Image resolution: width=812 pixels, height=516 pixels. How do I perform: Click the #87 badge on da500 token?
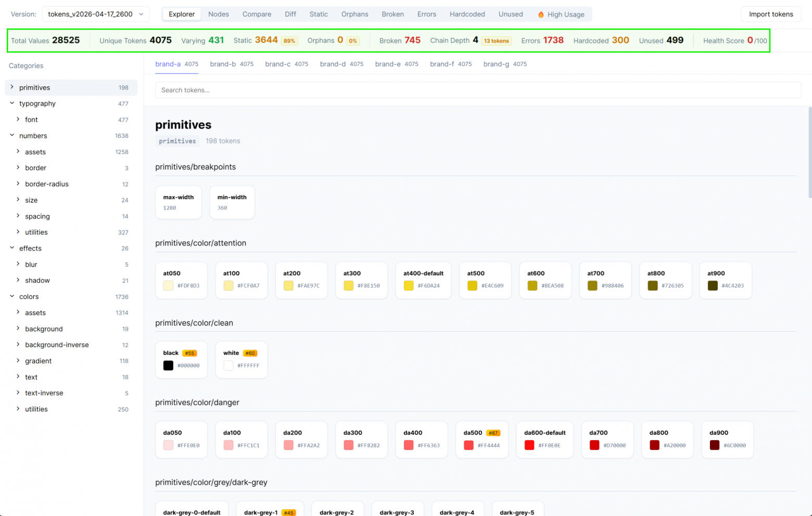point(493,432)
